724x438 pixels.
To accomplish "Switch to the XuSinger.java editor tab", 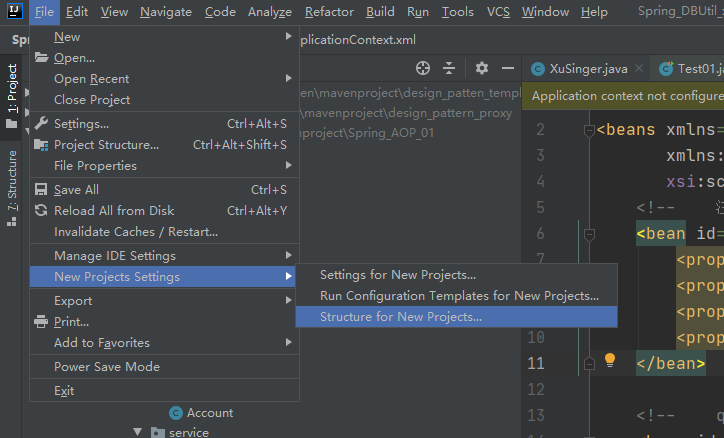I will click(588, 69).
